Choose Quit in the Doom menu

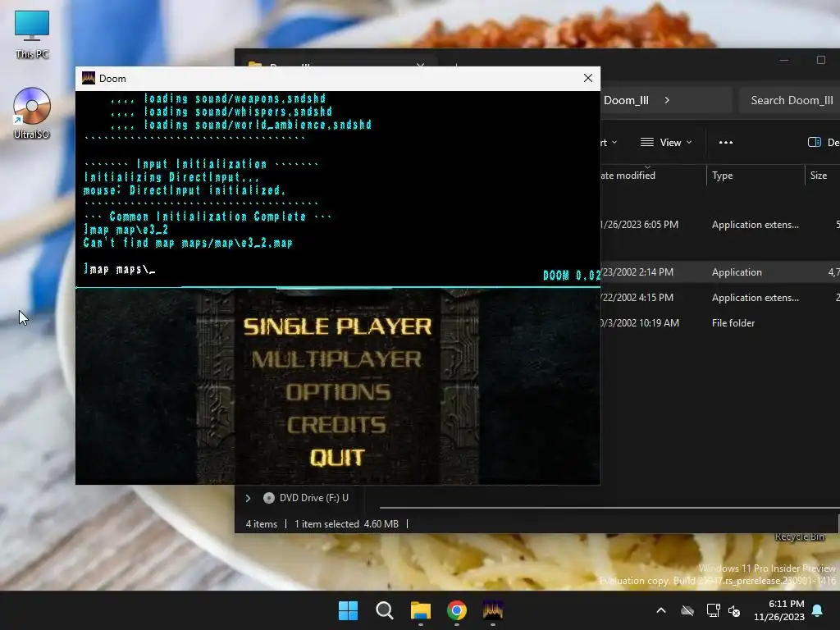coord(337,458)
